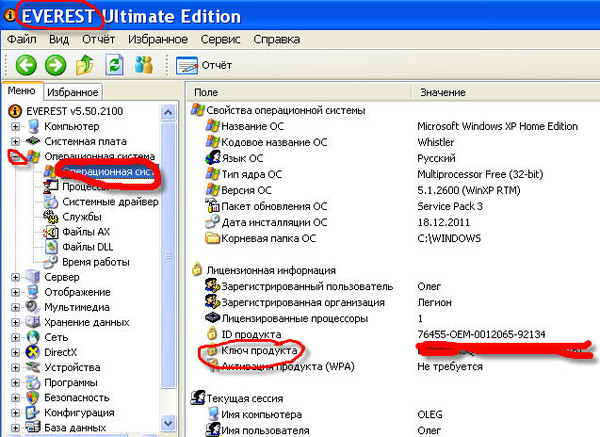600x437 pixels.
Task: Click the Безопасность shield icon
Action: pyautogui.click(x=33, y=398)
